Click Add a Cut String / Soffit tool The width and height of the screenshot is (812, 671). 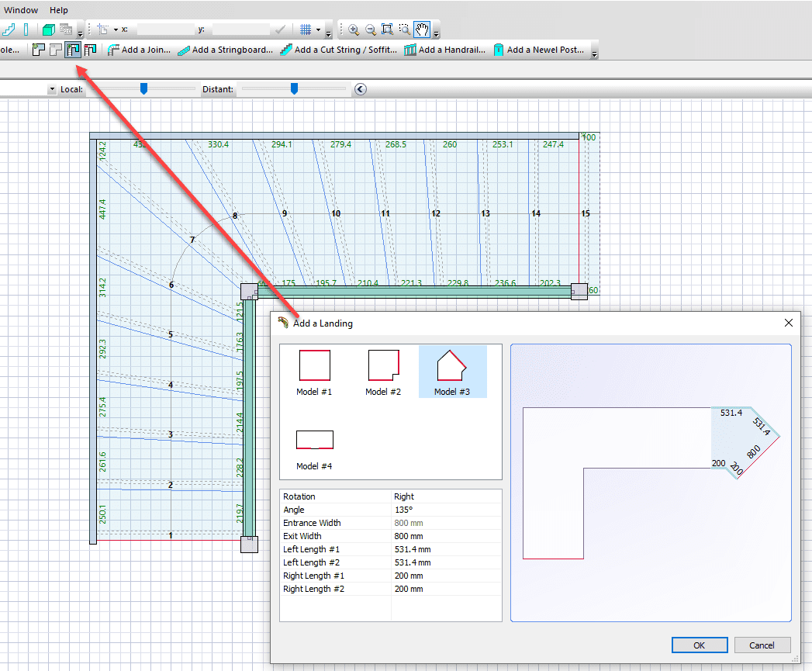(339, 50)
